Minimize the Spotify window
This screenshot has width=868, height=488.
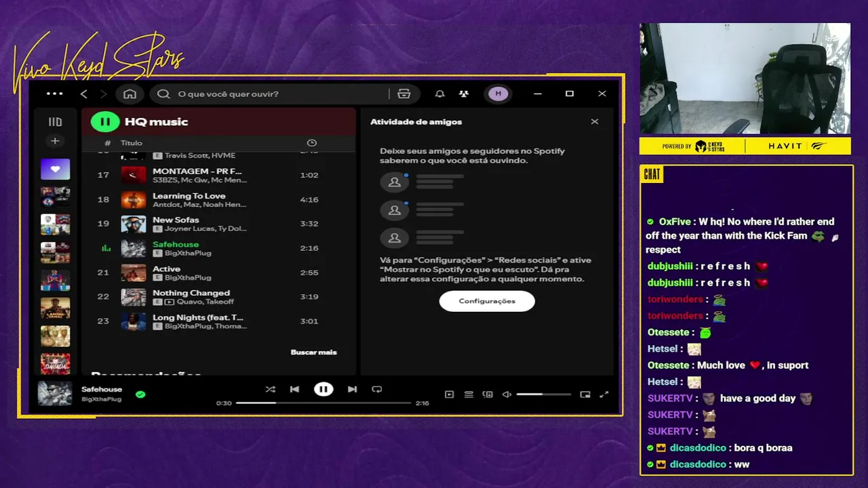[x=538, y=94]
